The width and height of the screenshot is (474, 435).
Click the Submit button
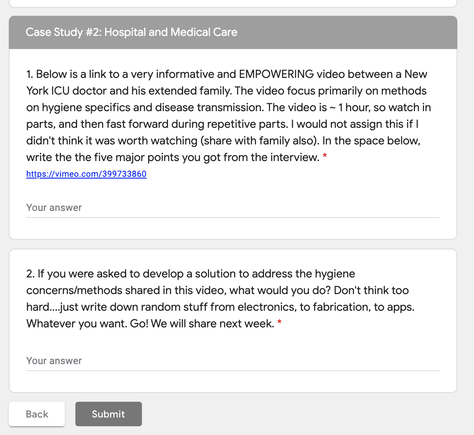coord(108,414)
